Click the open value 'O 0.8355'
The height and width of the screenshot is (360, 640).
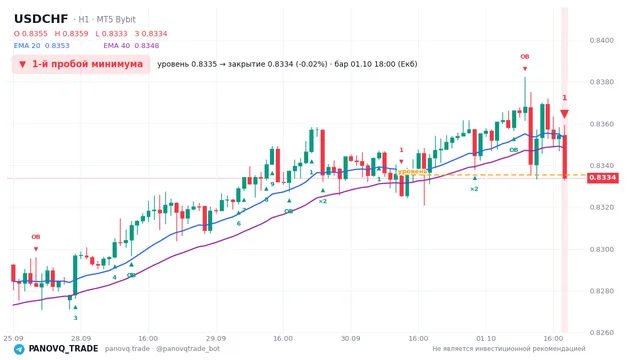(31, 33)
